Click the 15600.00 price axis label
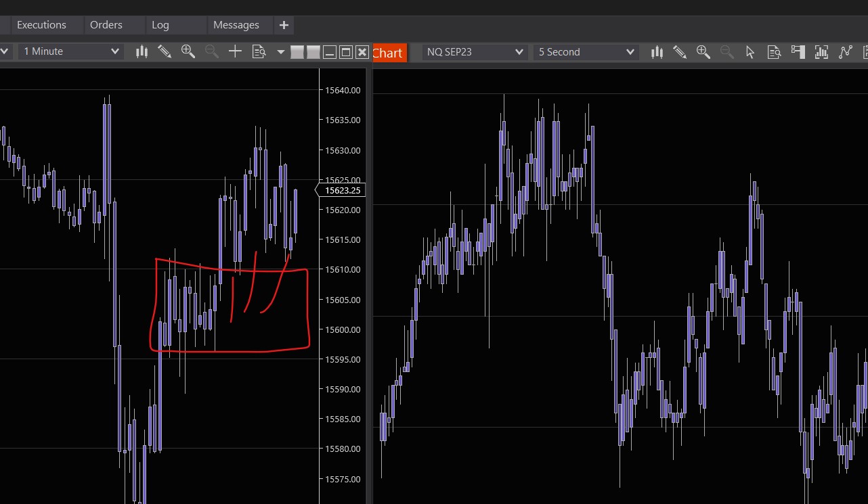The height and width of the screenshot is (504, 868). pyautogui.click(x=343, y=329)
